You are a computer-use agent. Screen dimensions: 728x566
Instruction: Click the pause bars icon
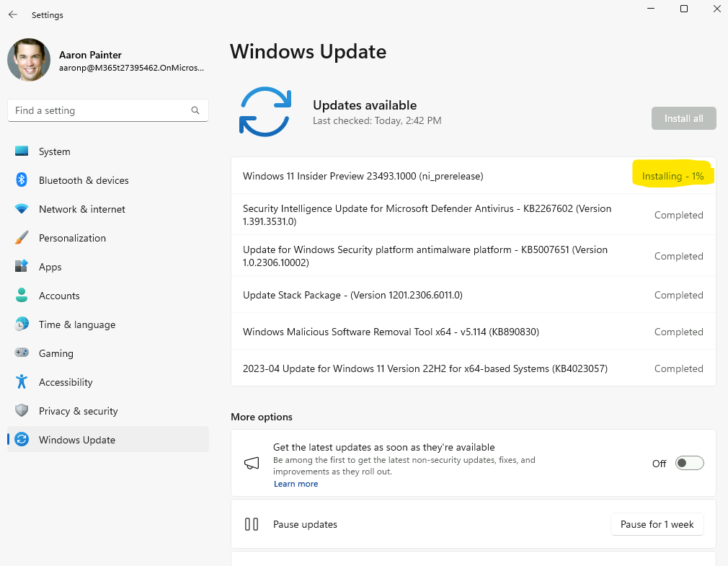pos(251,524)
